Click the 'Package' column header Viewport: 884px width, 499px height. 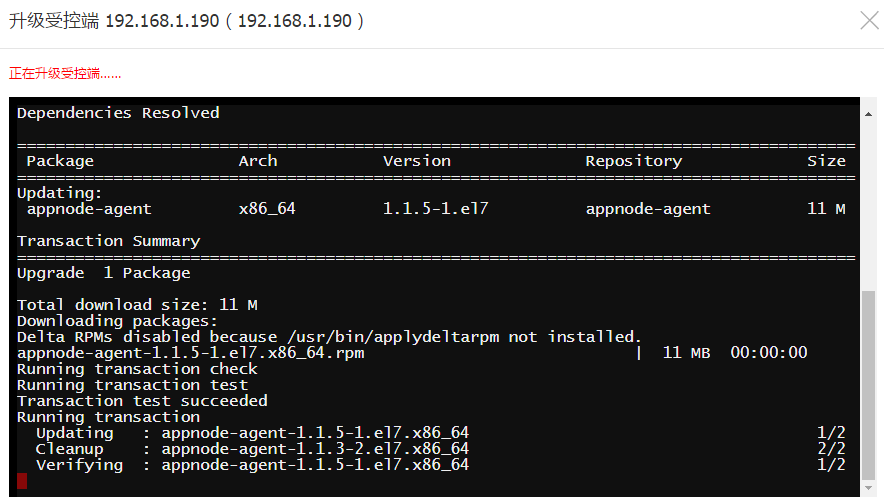coord(60,161)
